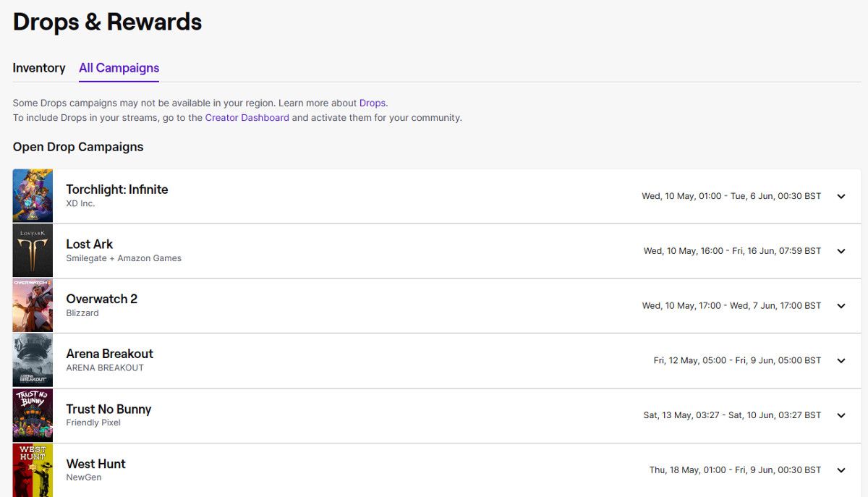The image size is (868, 497).
Task: Expand the West Hunt campaign chevron
Action: point(841,470)
